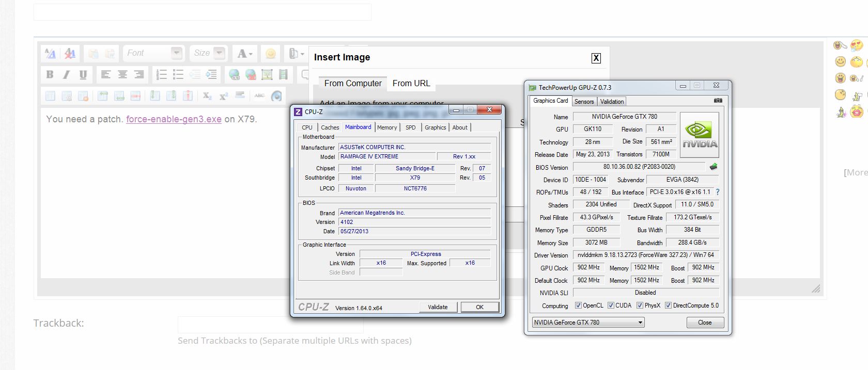Image resolution: width=868 pixels, height=370 pixels.
Task: Click the GPU-Z camera screenshot icon
Action: click(x=718, y=101)
